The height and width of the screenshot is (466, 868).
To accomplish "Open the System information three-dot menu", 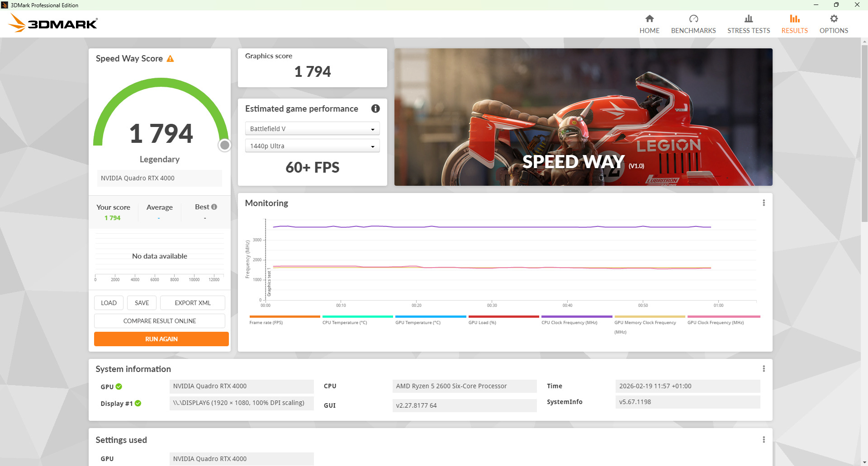I will (764, 369).
